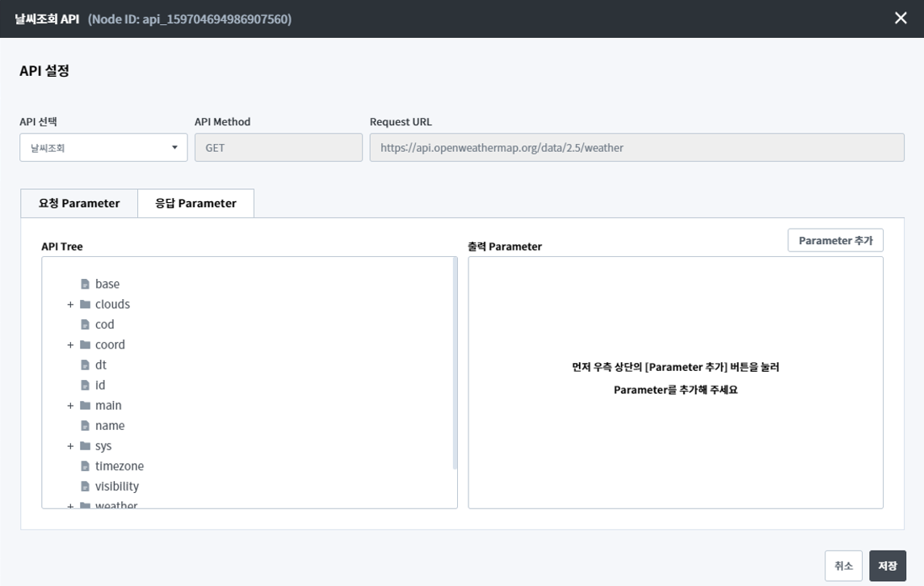
Task: Click the file icon next to cod
Action: (85, 325)
